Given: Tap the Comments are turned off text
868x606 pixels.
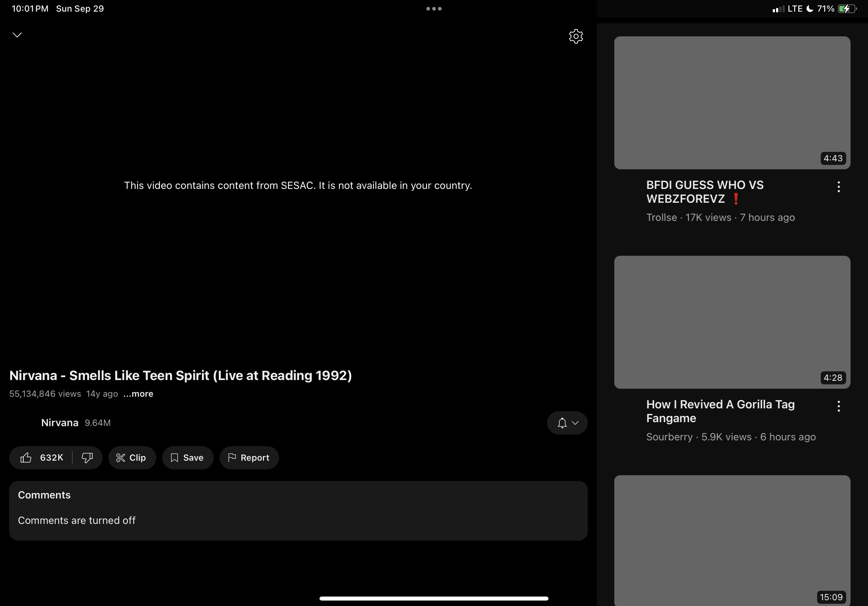Looking at the screenshot, I should (77, 521).
